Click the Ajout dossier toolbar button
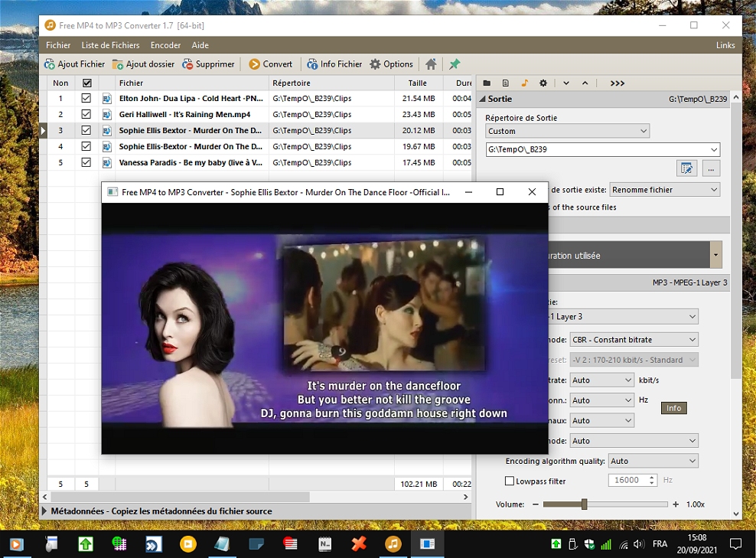756x558 pixels. pyautogui.click(x=143, y=64)
